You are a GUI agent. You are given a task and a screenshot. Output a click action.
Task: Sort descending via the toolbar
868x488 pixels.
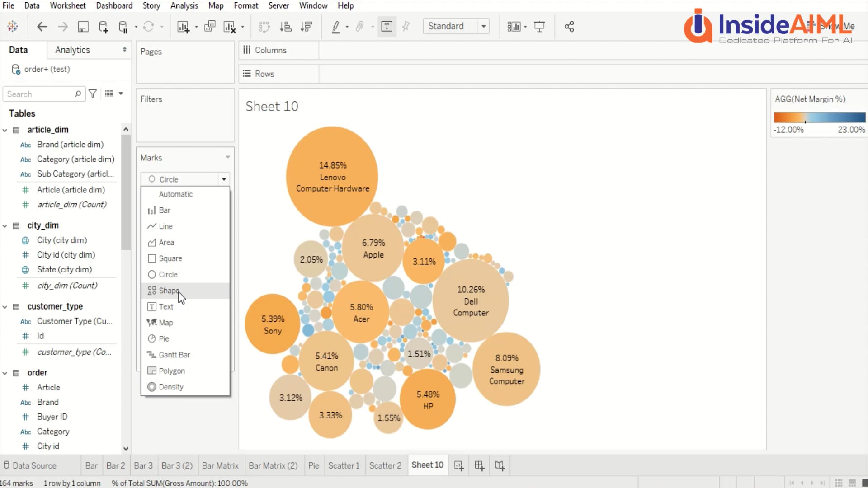pyautogui.click(x=307, y=26)
